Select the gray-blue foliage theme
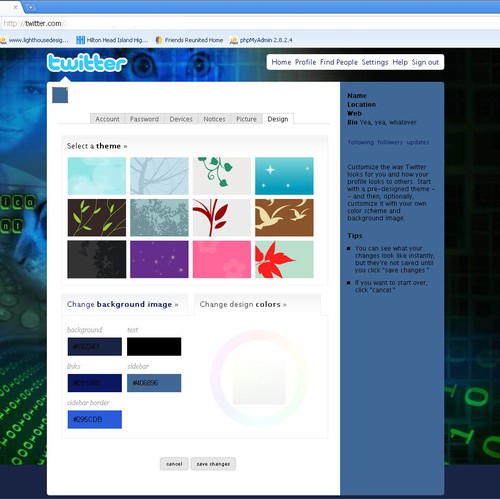The image size is (500, 500). [159, 218]
